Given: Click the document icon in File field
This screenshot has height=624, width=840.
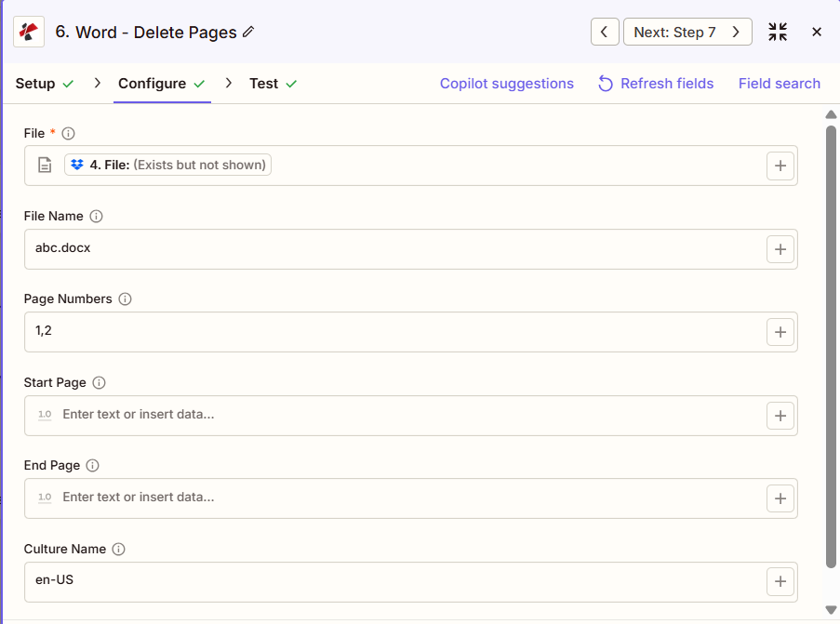Looking at the screenshot, I should click(x=45, y=165).
